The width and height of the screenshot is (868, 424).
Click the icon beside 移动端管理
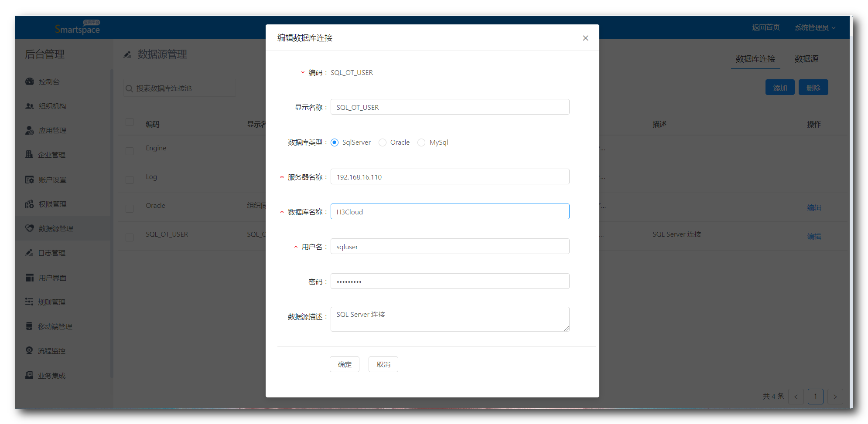(x=29, y=326)
